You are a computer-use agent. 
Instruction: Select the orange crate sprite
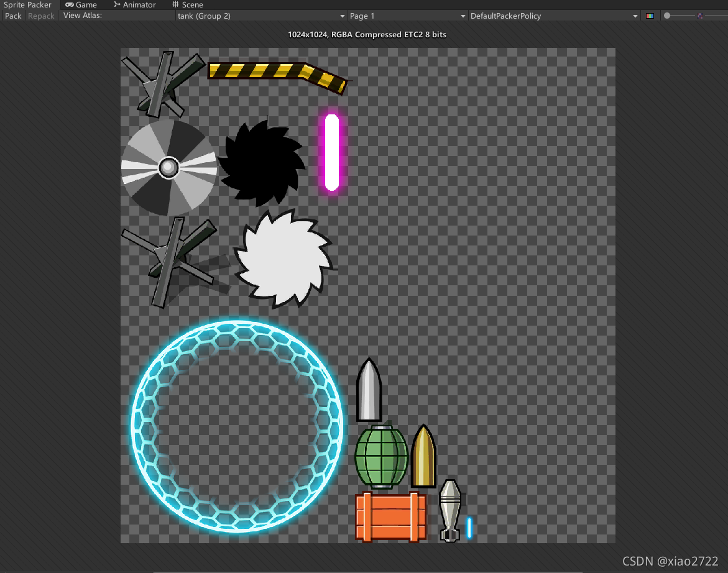pyautogui.click(x=391, y=516)
